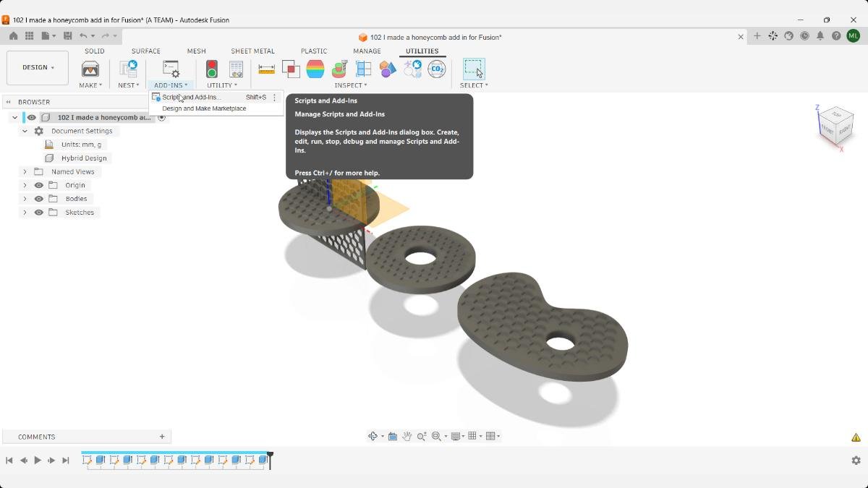Open the ML user profile avatar
This screenshot has height=488, width=868.
(854, 36)
